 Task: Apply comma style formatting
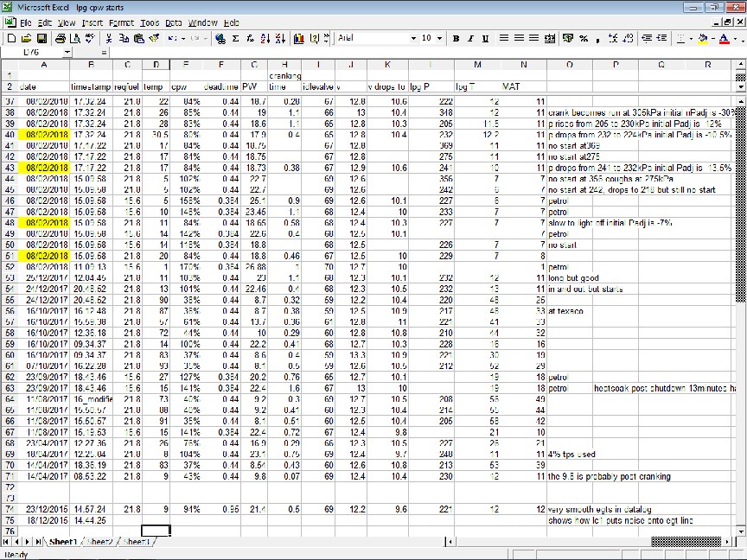pos(598,39)
